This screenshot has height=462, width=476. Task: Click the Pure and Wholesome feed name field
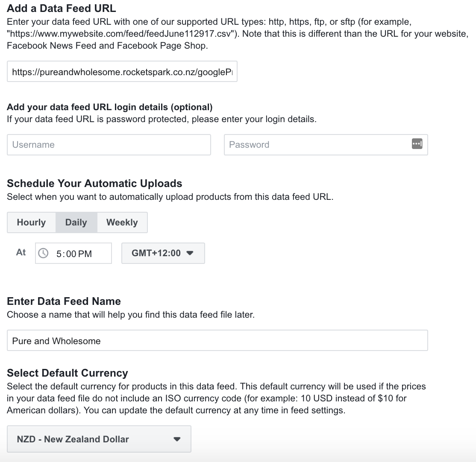pyautogui.click(x=217, y=341)
